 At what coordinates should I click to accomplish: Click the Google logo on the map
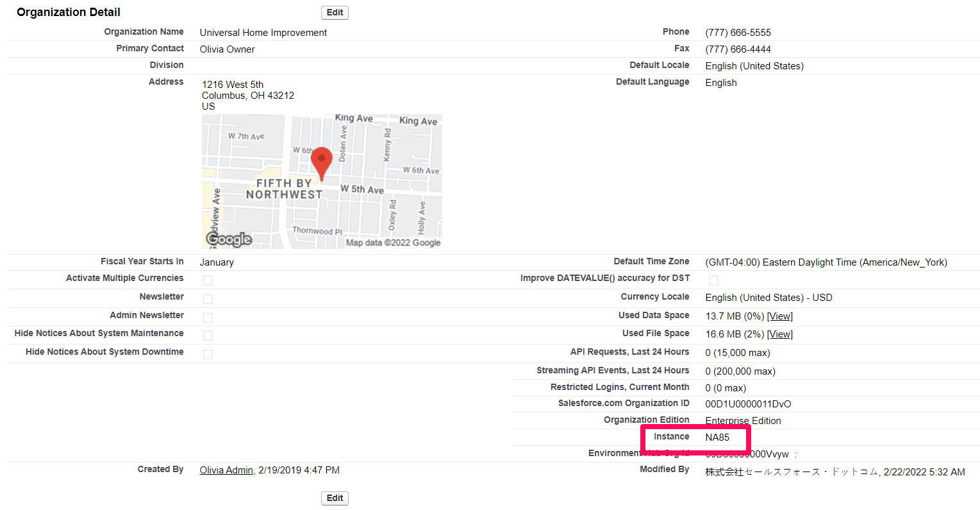tap(229, 239)
